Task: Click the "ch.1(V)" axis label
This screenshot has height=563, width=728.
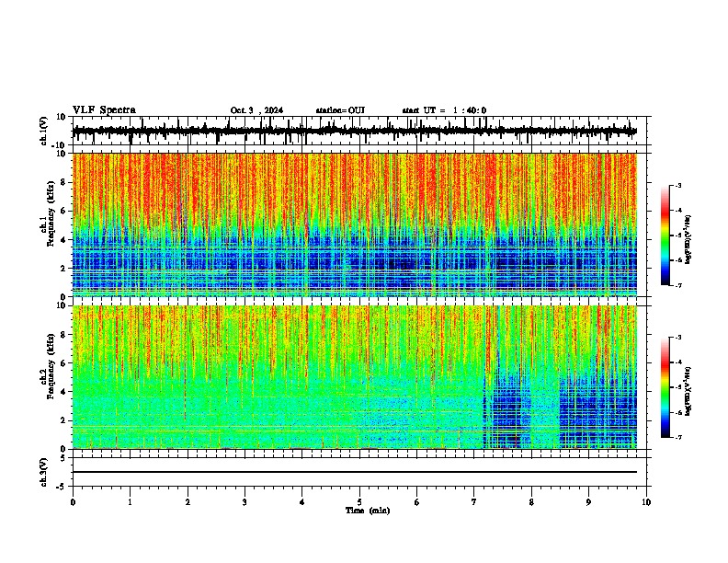Action: [44, 131]
